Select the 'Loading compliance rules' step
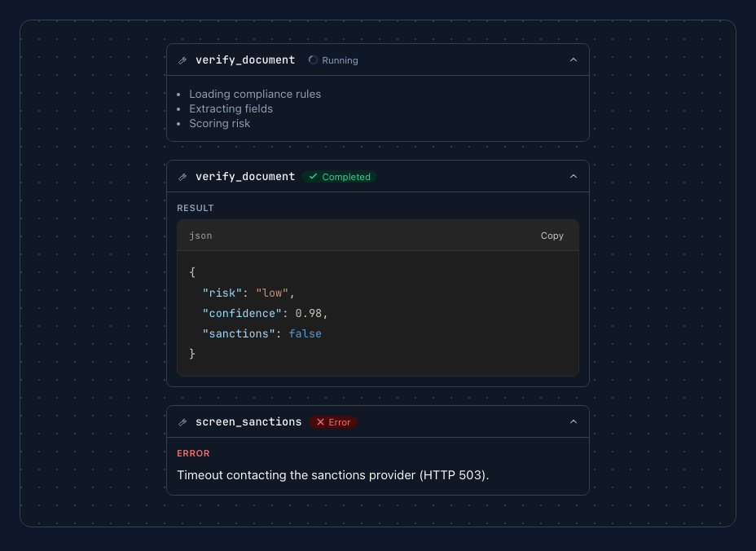Viewport: 756px width, 551px height. click(254, 94)
